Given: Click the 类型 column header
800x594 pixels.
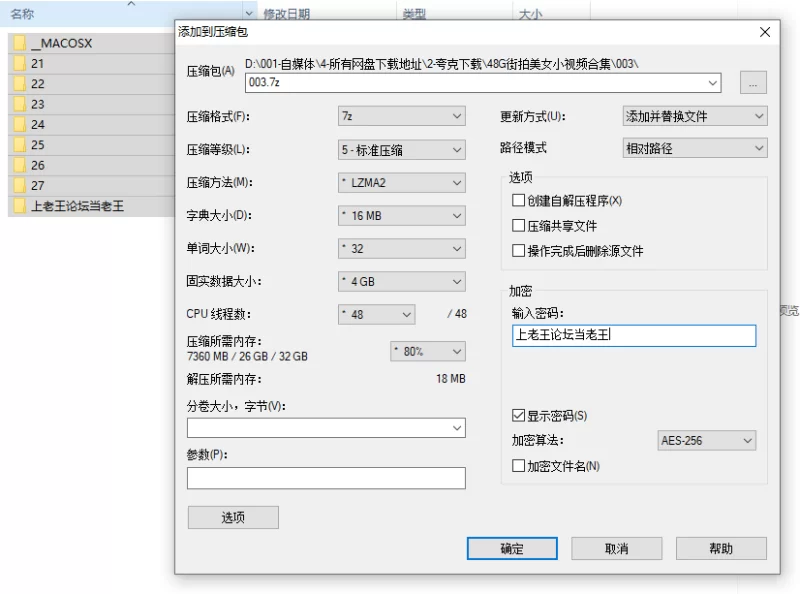Looking at the screenshot, I should (414, 14).
